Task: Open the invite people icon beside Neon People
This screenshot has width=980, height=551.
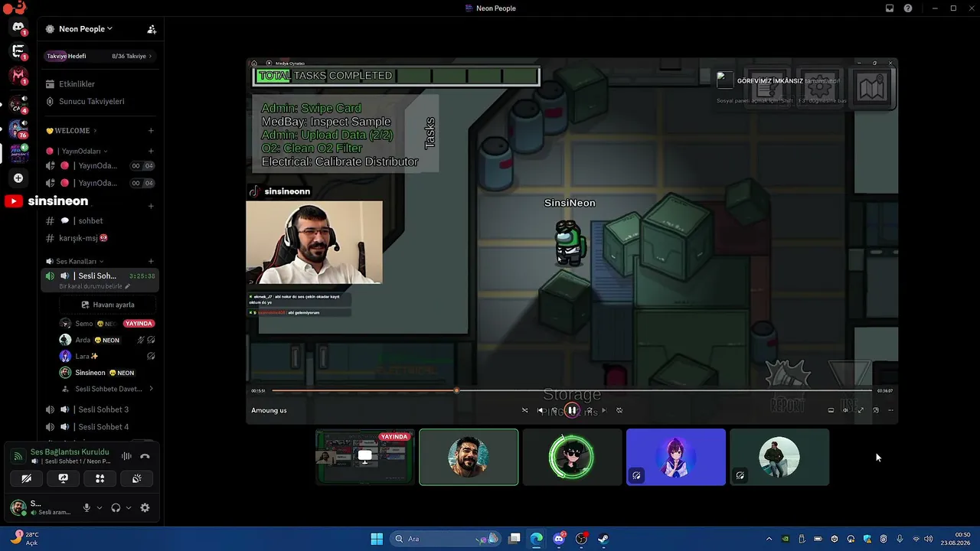Action: point(152,29)
